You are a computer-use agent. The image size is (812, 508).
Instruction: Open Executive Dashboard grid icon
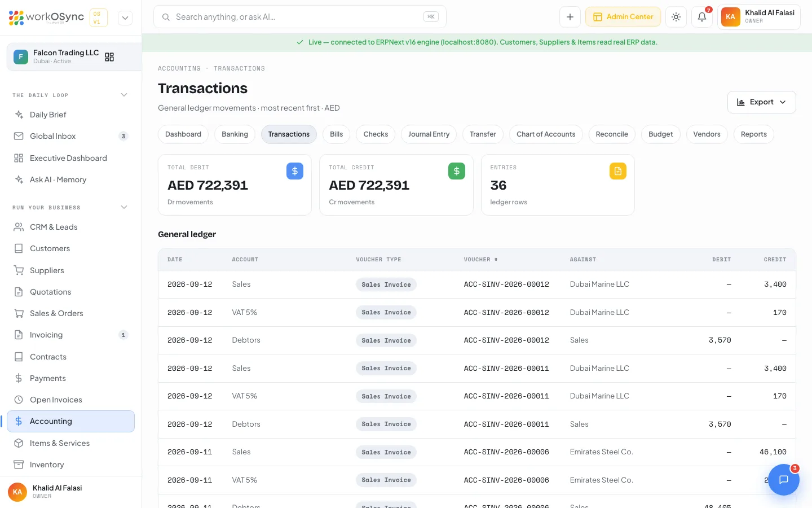19,158
